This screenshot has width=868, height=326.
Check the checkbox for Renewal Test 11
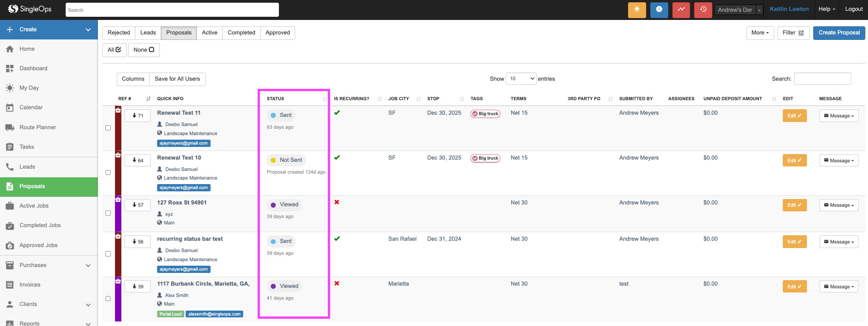click(x=108, y=128)
